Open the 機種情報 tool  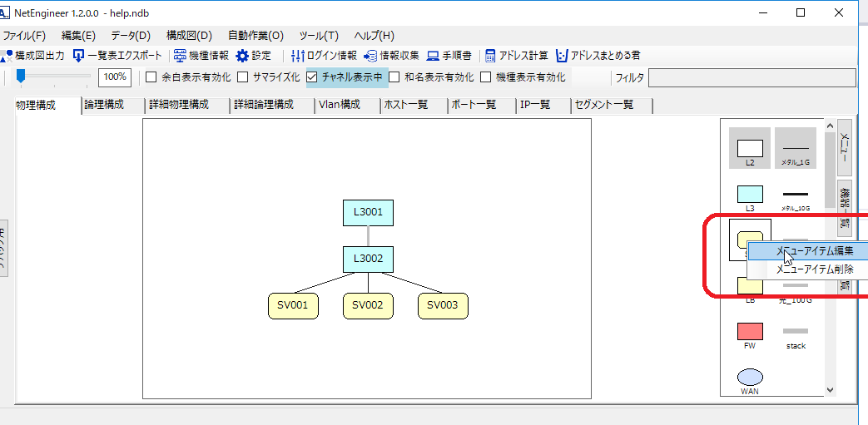[x=180, y=56]
